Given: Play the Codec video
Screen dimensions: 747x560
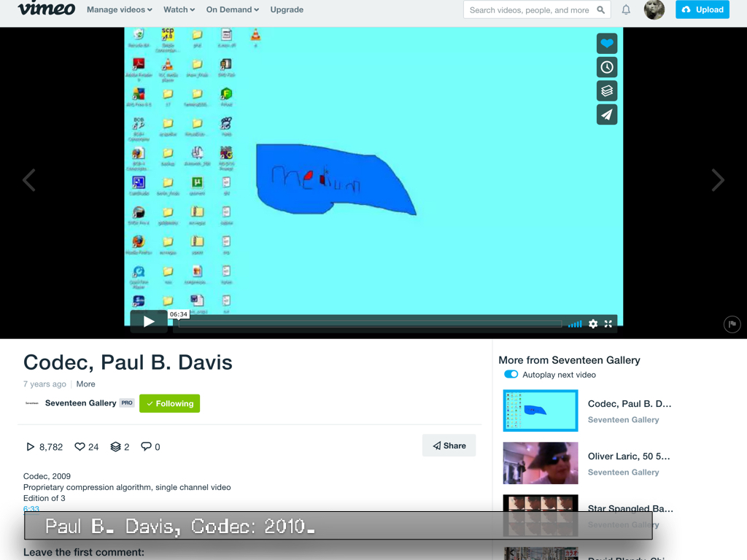Looking at the screenshot, I should (x=149, y=322).
